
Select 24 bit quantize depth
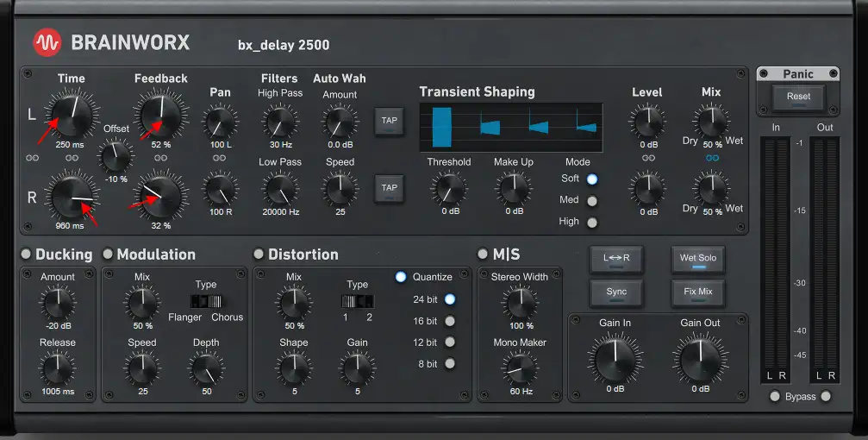pos(450,299)
